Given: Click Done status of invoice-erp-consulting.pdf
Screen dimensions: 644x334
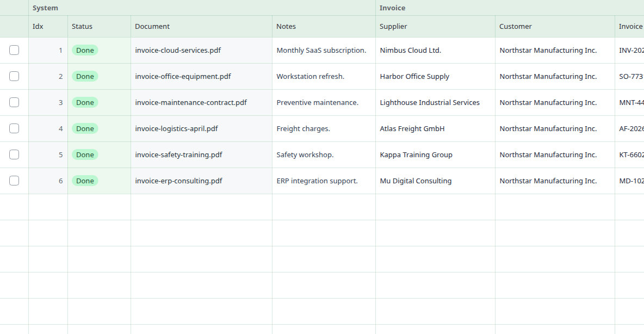Looking at the screenshot, I should [85, 181].
